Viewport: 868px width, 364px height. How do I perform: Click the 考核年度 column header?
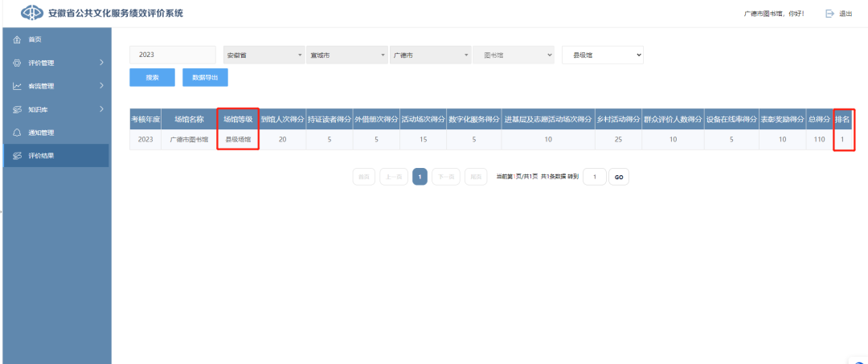coord(145,119)
